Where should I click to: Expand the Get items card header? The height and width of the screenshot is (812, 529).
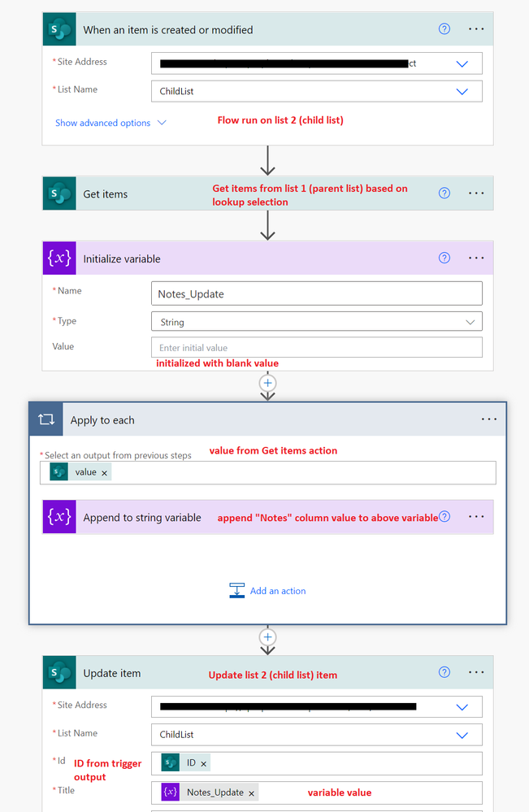pyautogui.click(x=267, y=193)
